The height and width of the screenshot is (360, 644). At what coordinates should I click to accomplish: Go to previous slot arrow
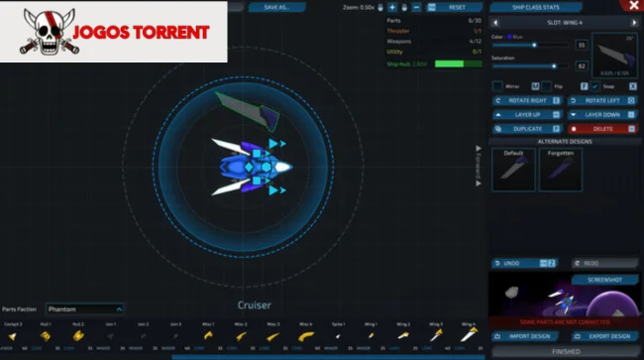point(495,23)
